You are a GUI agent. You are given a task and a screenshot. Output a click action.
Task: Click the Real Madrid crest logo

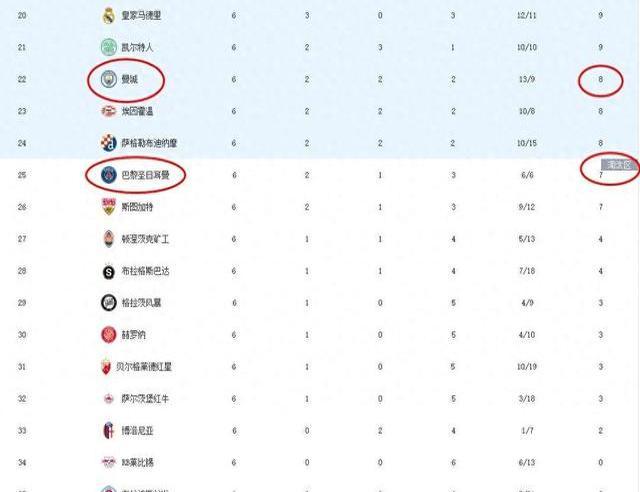tap(109, 16)
